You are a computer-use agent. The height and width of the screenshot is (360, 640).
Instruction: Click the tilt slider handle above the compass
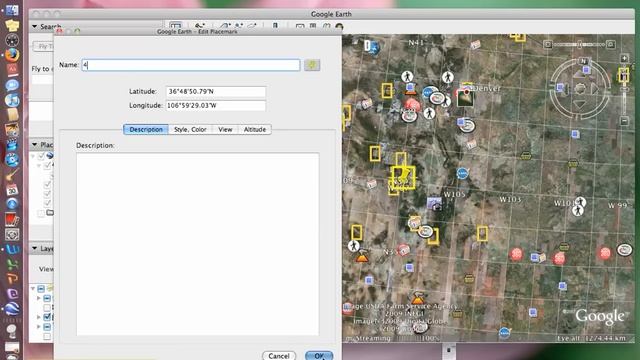(x=579, y=44)
